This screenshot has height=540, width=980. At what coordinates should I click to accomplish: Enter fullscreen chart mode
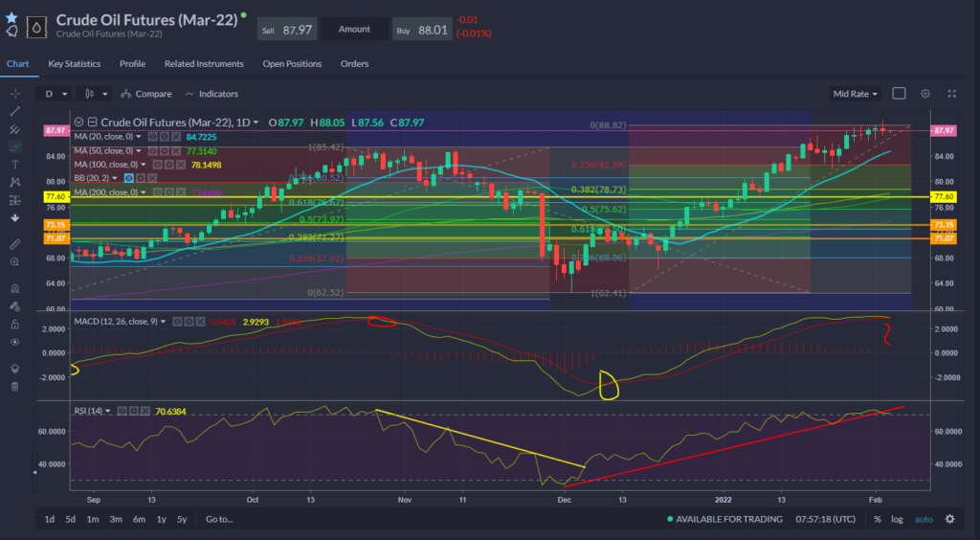pos(951,94)
